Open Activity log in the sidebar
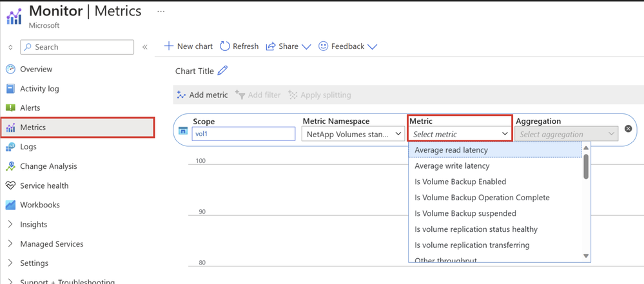This screenshot has height=284, width=644. 39,89
